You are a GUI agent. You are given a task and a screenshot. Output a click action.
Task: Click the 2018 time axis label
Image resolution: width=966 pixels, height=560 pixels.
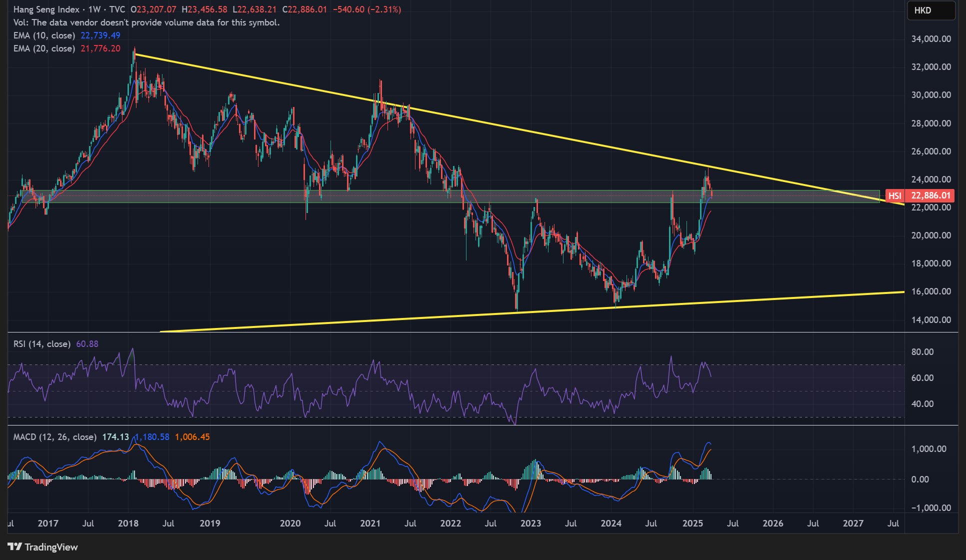tap(128, 523)
